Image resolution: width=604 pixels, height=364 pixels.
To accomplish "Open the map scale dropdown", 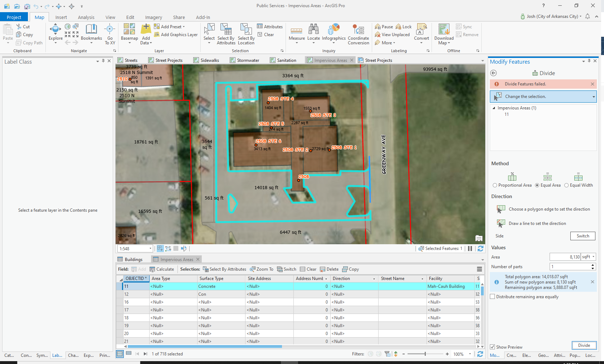I will click(150, 249).
